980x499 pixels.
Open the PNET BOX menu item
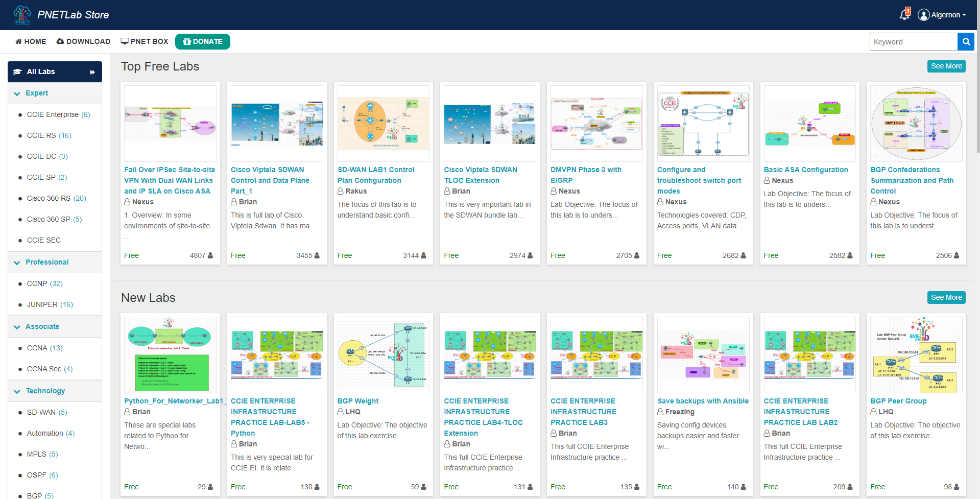(x=145, y=41)
